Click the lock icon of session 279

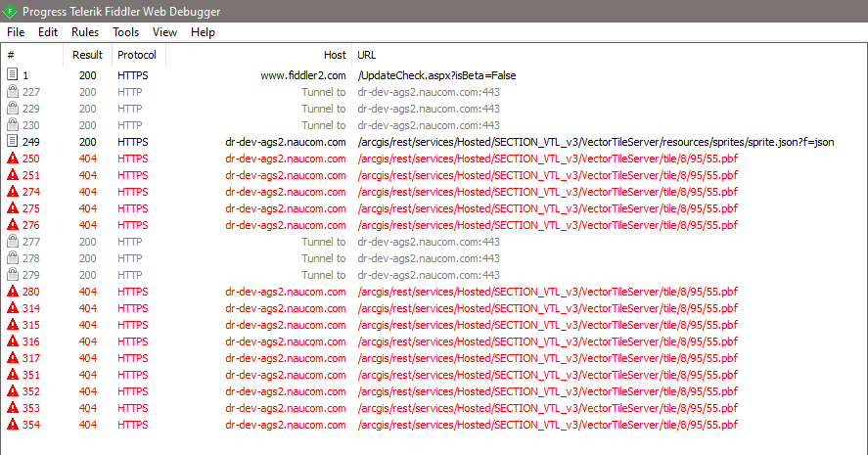click(x=12, y=274)
